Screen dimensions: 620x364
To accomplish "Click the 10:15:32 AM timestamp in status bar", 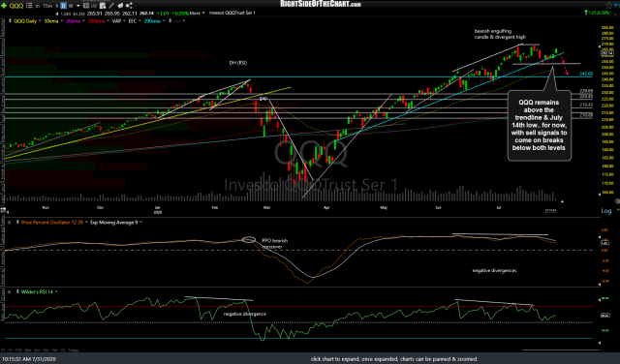I will point(28,359).
